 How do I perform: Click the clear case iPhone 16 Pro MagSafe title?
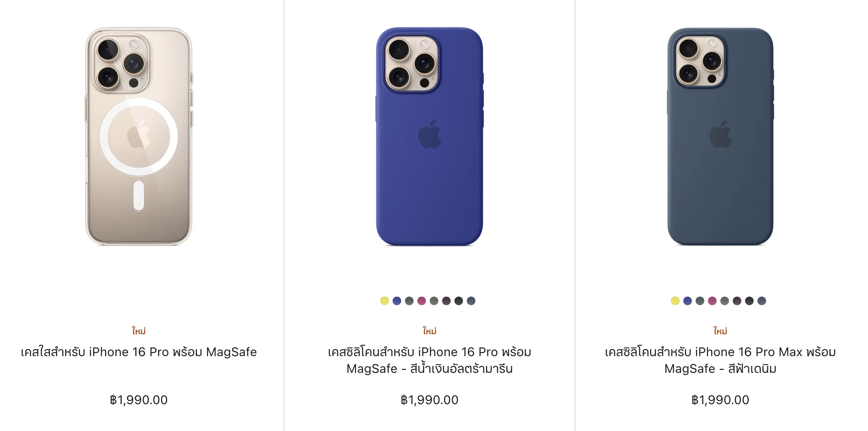[139, 352]
